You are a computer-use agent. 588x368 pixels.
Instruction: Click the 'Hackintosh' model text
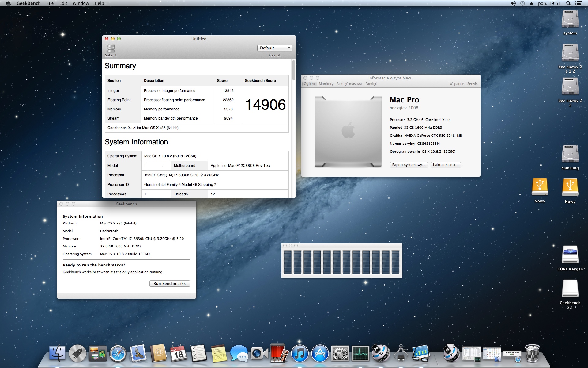[109, 231]
